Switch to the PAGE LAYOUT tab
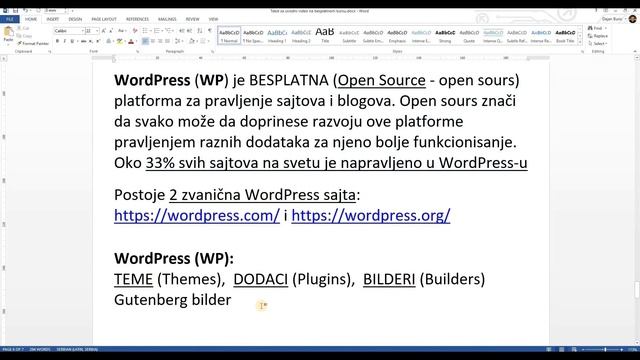The width and height of the screenshot is (640, 360). [104, 19]
